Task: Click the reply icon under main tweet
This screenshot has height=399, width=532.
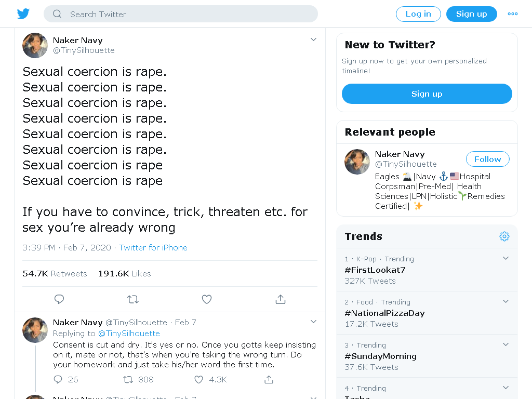Action: click(59, 299)
